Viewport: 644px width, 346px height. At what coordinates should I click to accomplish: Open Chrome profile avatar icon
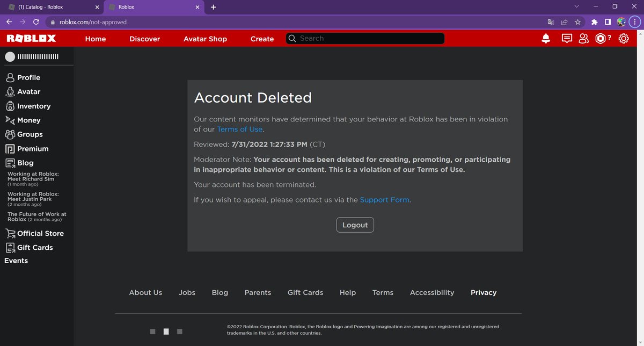pyautogui.click(x=621, y=22)
